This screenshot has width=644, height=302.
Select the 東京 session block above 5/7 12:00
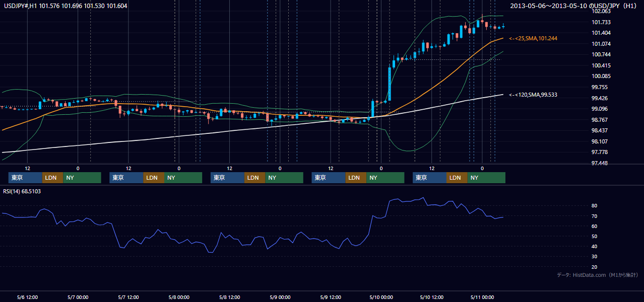[126, 178]
